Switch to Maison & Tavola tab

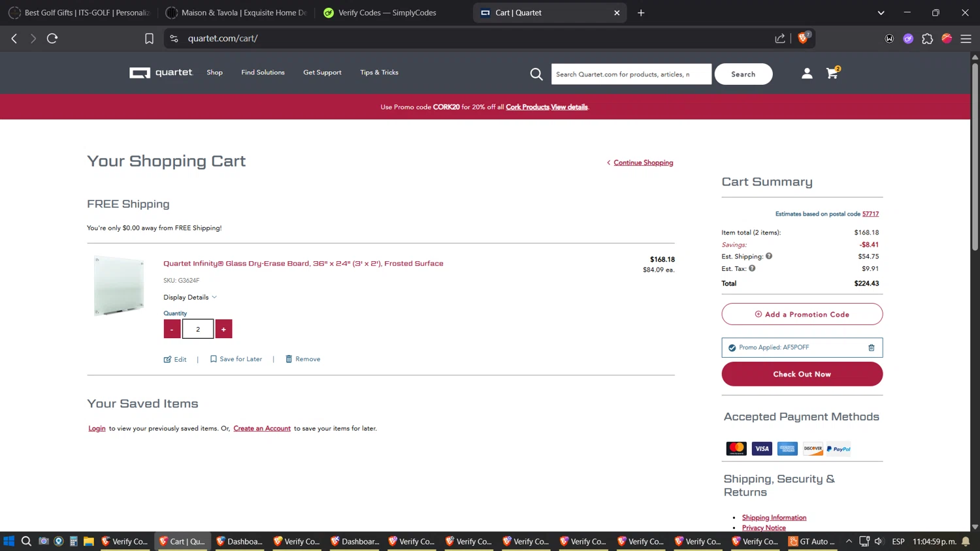coord(237,13)
